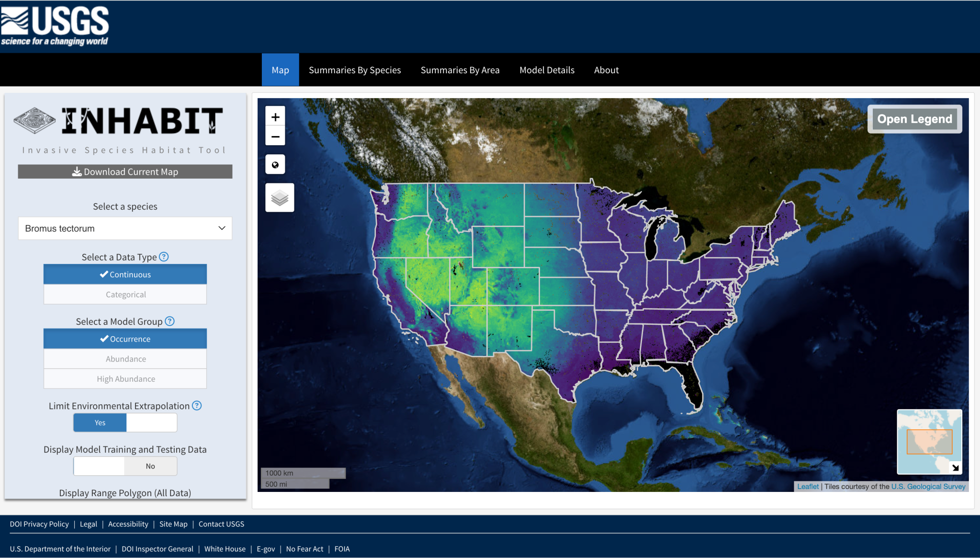
Task: Click the USGS logo
Action: 55,26
